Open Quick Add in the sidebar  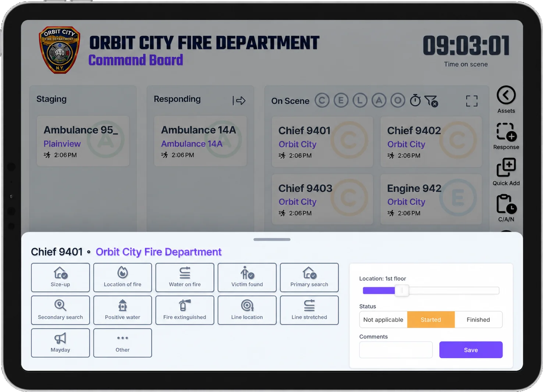click(506, 168)
